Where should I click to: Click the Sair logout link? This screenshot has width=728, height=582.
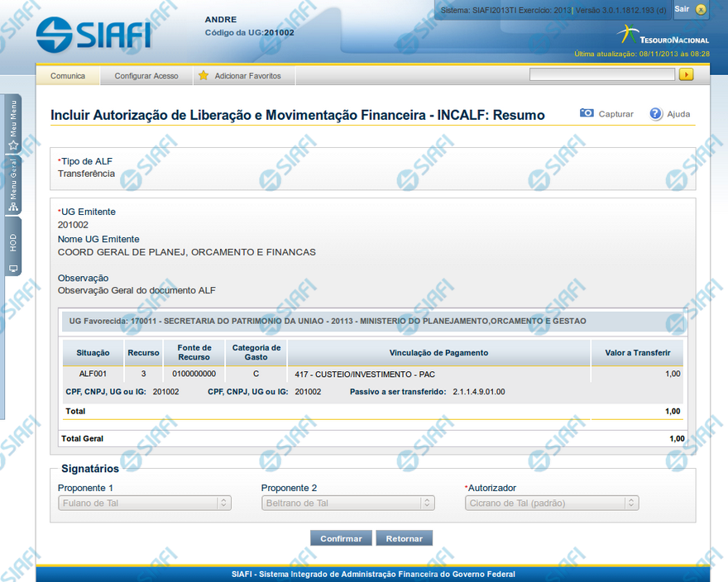(682, 8)
